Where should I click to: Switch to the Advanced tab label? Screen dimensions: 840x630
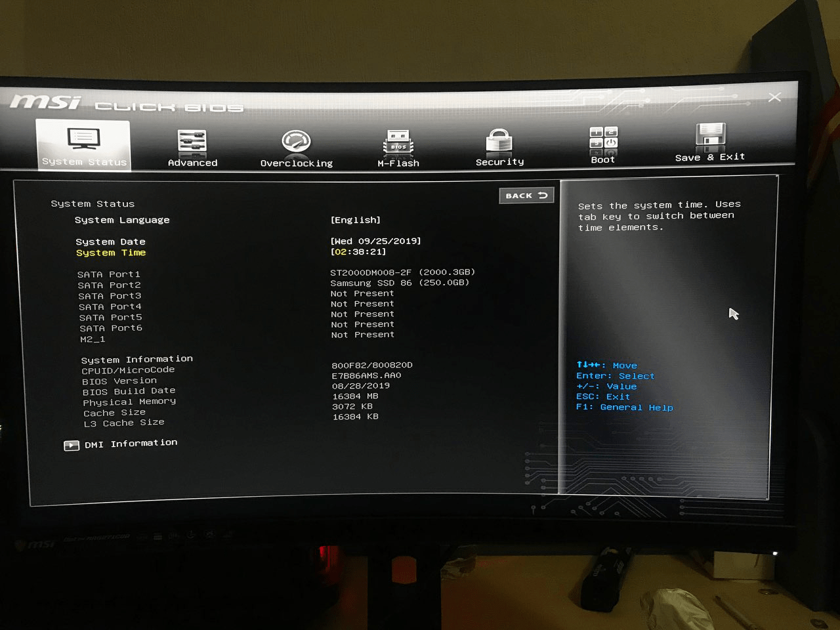click(192, 163)
